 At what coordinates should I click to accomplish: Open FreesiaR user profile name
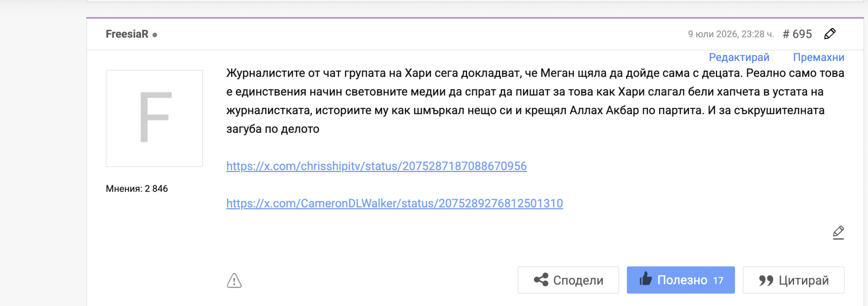pyautogui.click(x=127, y=34)
